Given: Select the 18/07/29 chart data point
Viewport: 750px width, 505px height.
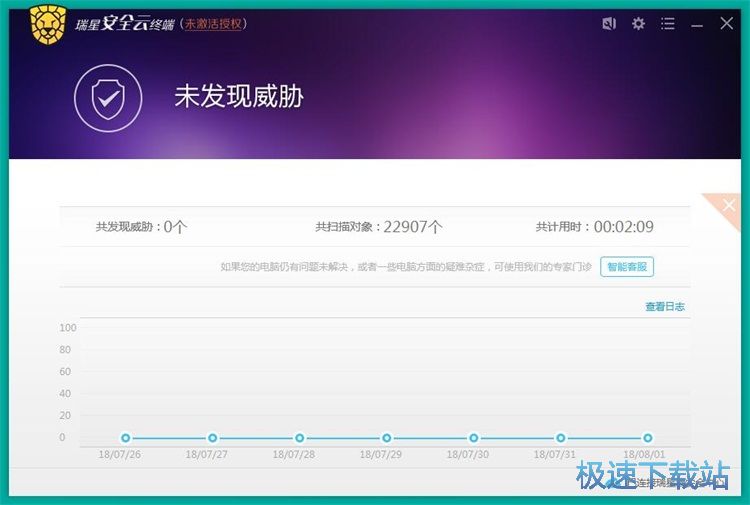Looking at the screenshot, I should click(x=386, y=438).
